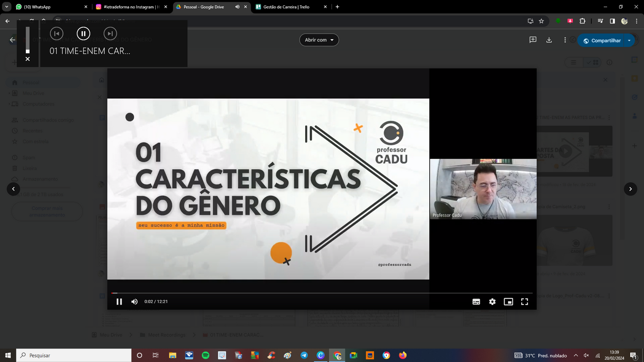644x362 pixels.
Task: Open the Windows Start menu
Action: coord(8,355)
